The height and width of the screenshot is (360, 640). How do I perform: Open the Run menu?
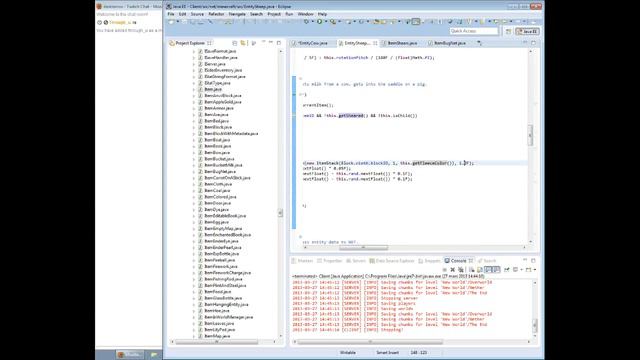[289, 14]
